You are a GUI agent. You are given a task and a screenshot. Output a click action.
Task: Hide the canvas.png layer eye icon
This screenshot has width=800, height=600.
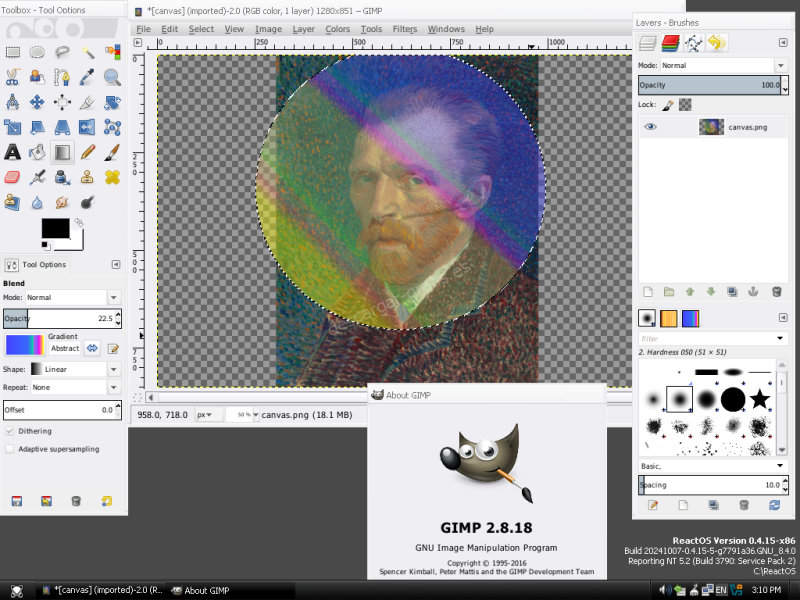point(650,127)
